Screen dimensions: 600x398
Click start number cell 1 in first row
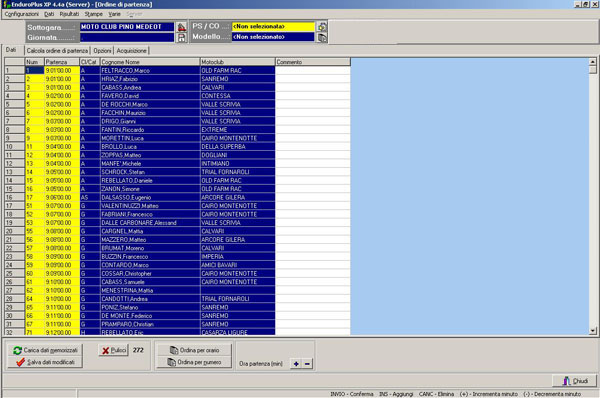coord(34,70)
